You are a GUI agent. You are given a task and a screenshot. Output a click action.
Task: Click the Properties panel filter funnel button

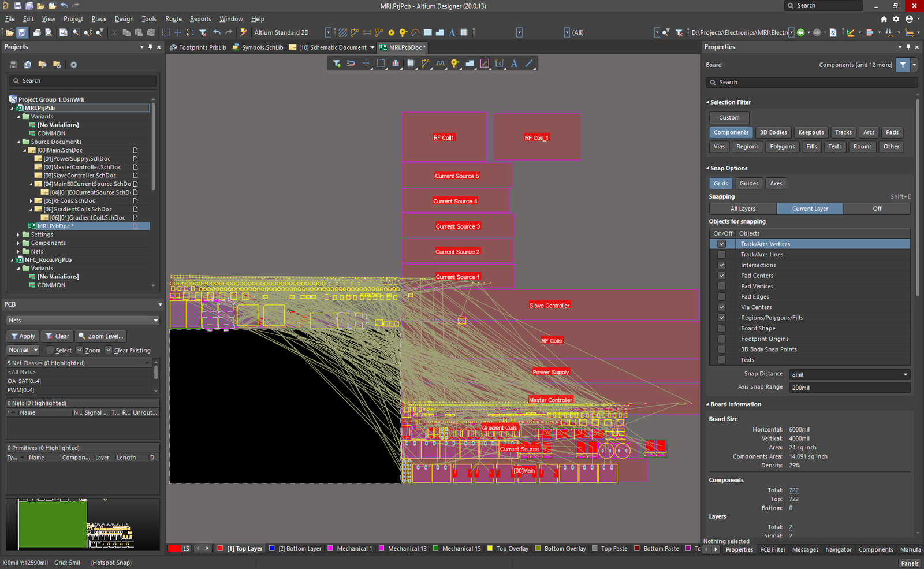[903, 65]
